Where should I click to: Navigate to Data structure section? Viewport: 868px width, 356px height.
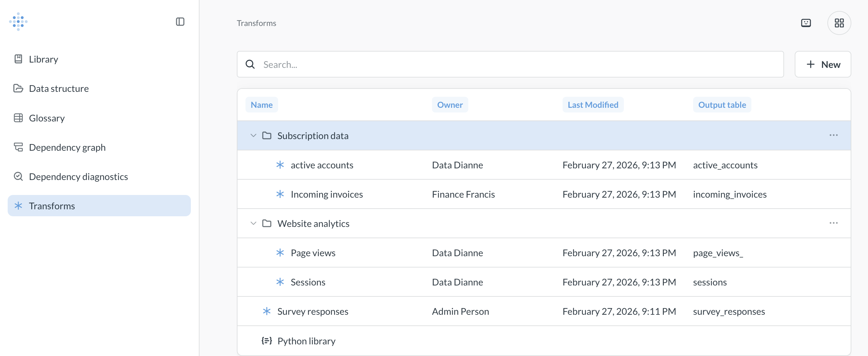[59, 89]
